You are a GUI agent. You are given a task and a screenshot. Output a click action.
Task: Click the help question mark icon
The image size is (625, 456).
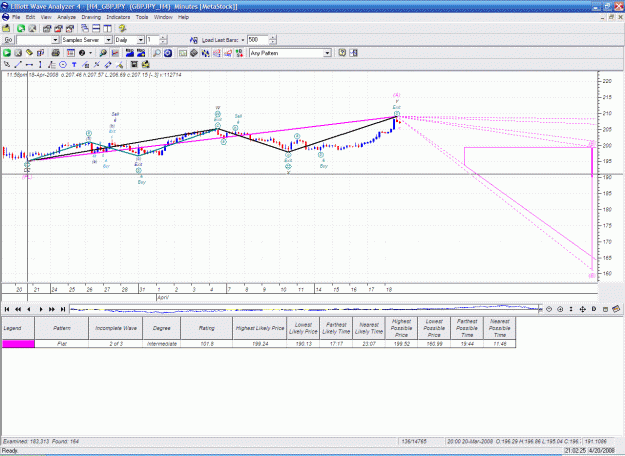342,53
